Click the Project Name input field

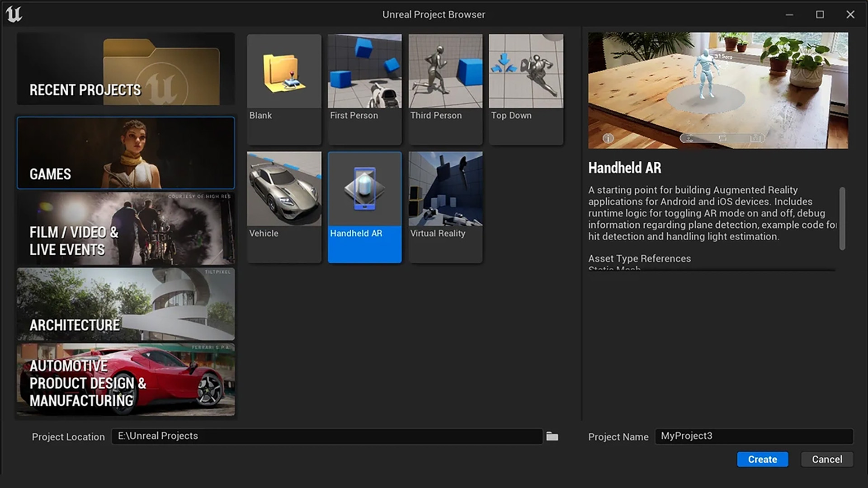(754, 436)
